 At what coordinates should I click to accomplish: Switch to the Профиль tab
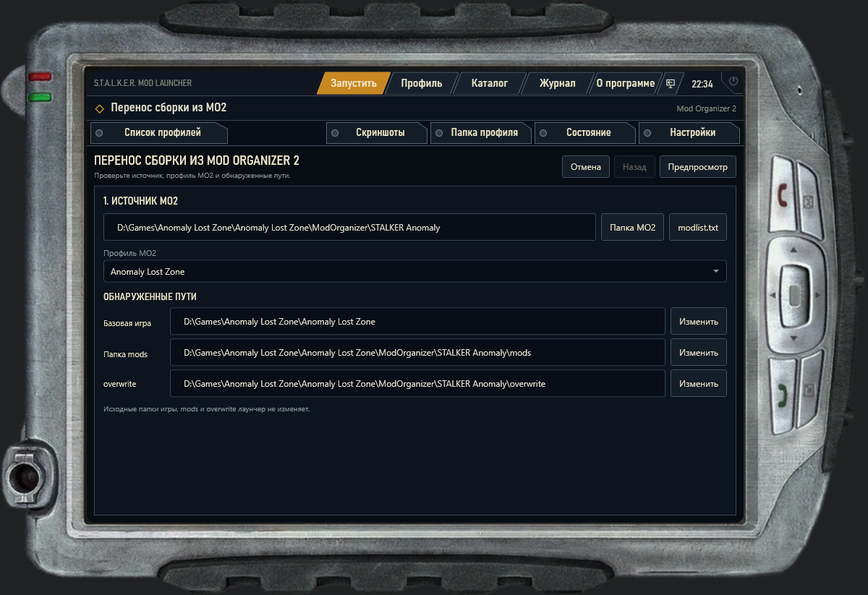pos(422,83)
